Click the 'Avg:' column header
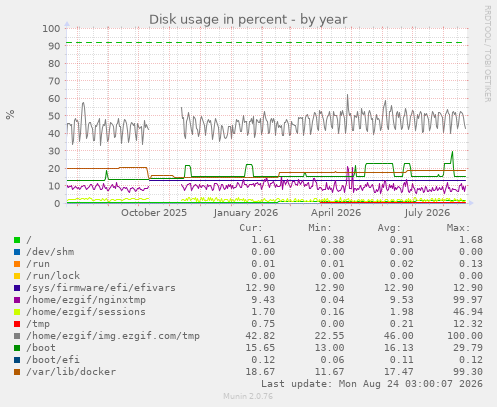 tap(389, 228)
